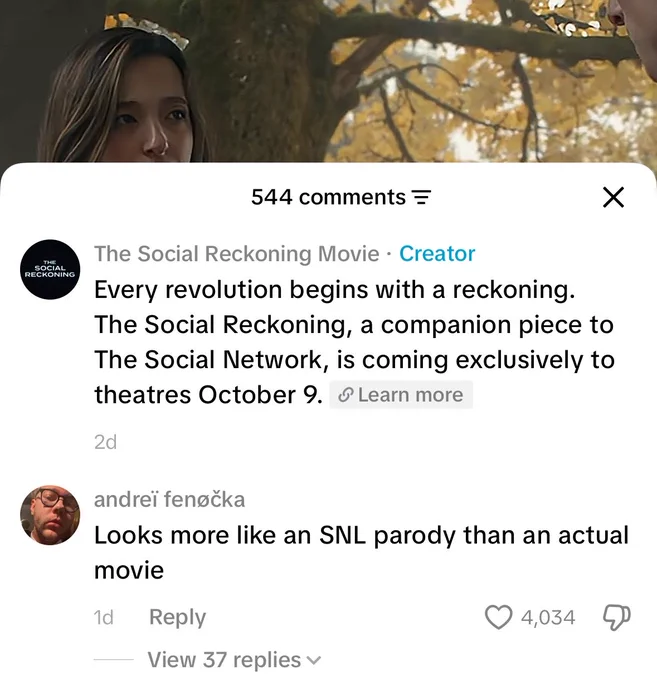Click the chevron next to 37 replies
Image resolution: width=657 pixels, height=680 pixels.
(313, 661)
